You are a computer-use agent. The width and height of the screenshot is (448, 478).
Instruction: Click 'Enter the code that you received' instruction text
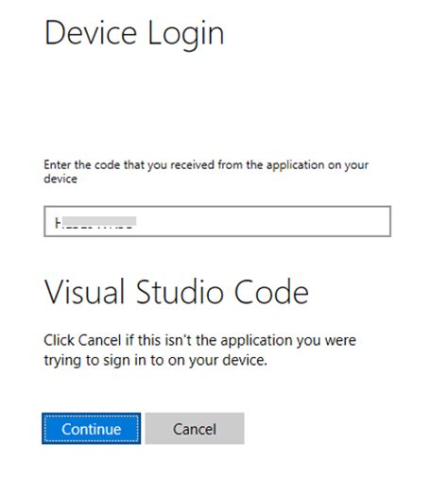(206, 172)
